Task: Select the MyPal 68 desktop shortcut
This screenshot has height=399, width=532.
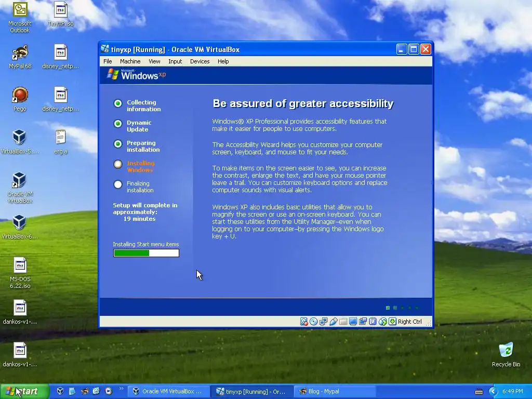Action: coord(20,57)
